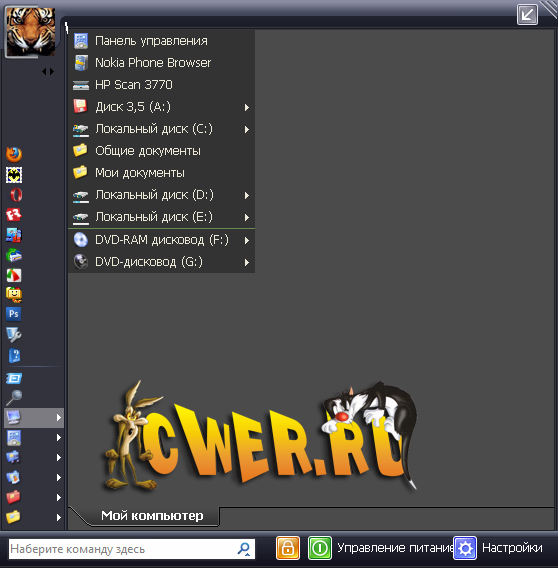Screen dimensions: 558x568
Task: Click the right arrow under the user picture
Action: tap(52, 71)
